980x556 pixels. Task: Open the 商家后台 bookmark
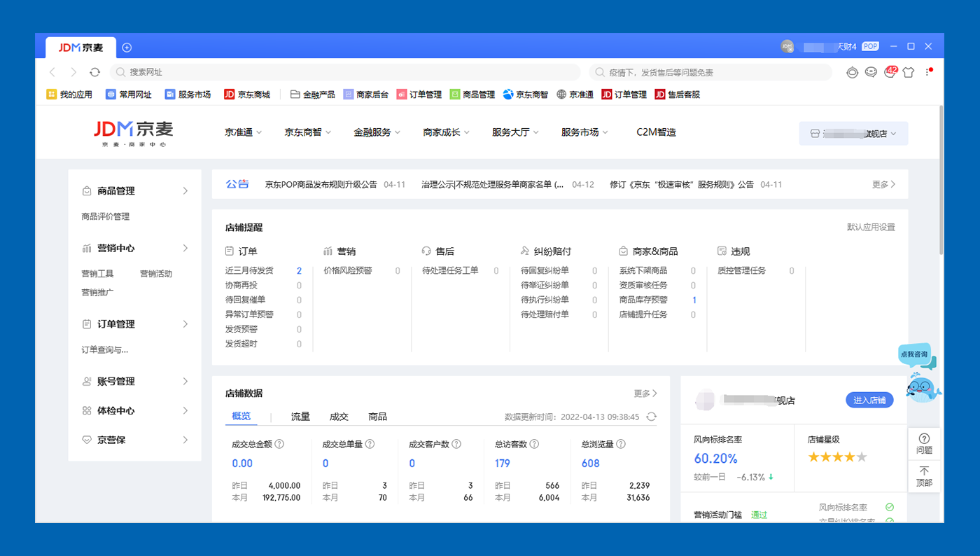pos(366,95)
